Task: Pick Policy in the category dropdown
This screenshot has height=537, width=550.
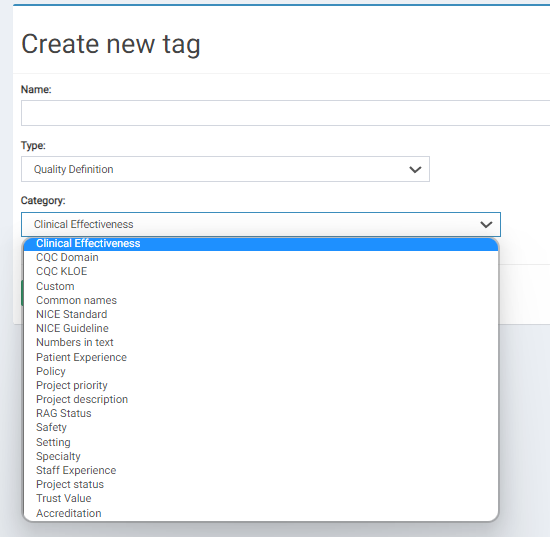Action: point(261,371)
